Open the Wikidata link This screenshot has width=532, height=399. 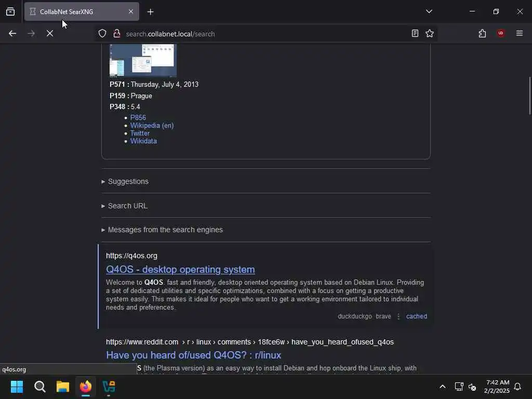(x=143, y=141)
